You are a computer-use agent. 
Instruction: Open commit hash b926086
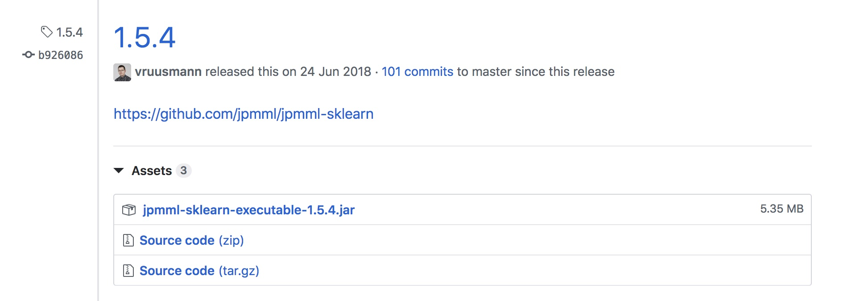[61, 55]
